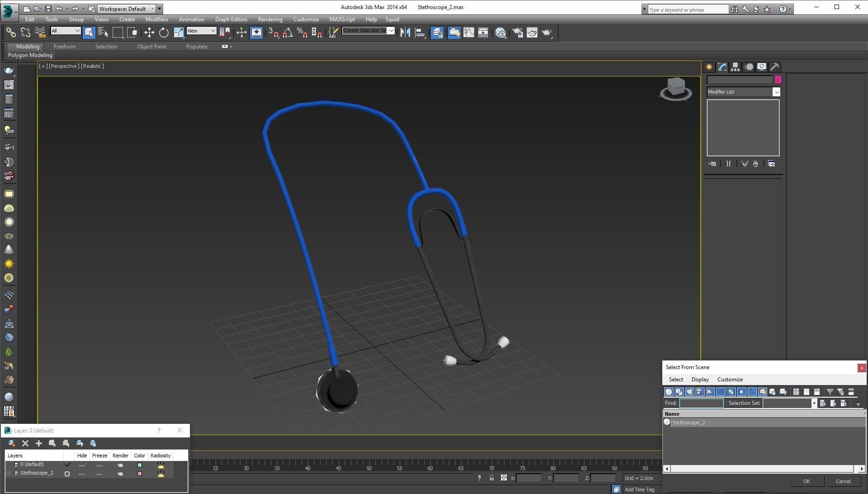The height and width of the screenshot is (494, 868).
Task: Toggle the Angle Snap icon
Action: (x=288, y=33)
